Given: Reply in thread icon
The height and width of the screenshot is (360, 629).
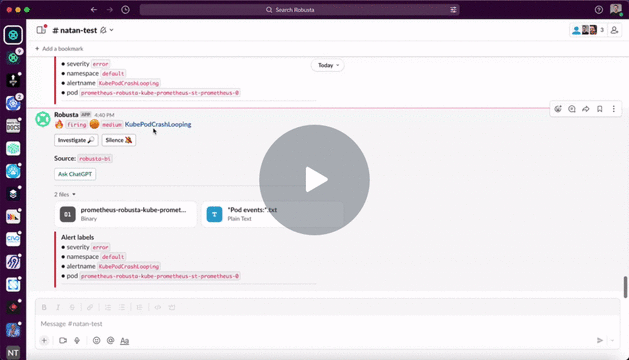Looking at the screenshot, I should 572,109.
